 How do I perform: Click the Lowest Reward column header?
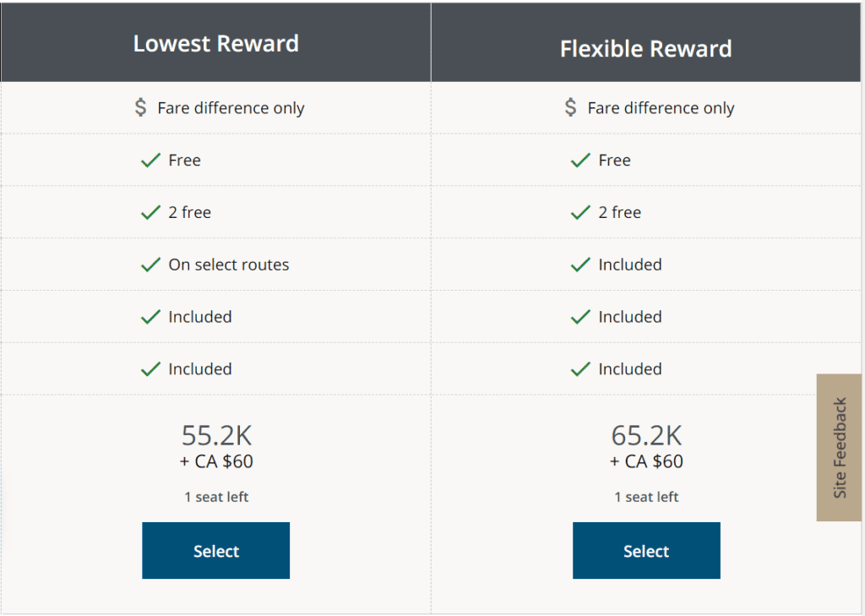[216, 44]
